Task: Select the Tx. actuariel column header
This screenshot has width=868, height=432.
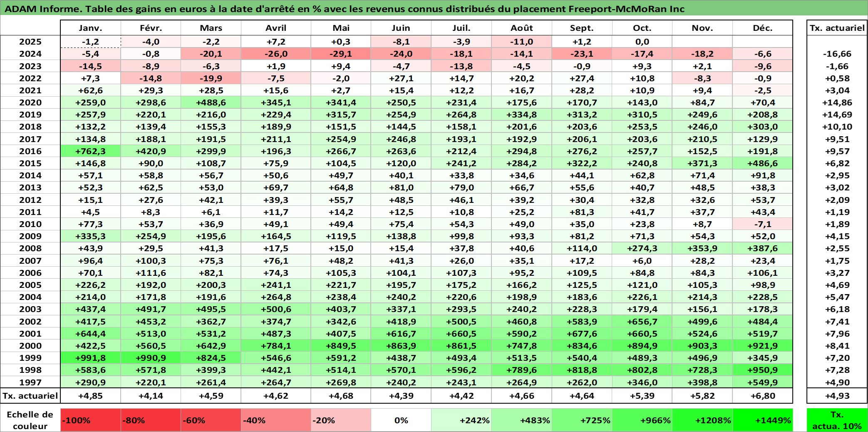Action: coord(837,28)
